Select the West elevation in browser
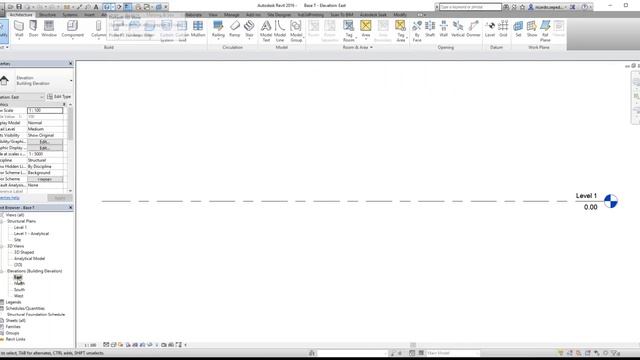Screen dimensions: 640x360 [19, 296]
